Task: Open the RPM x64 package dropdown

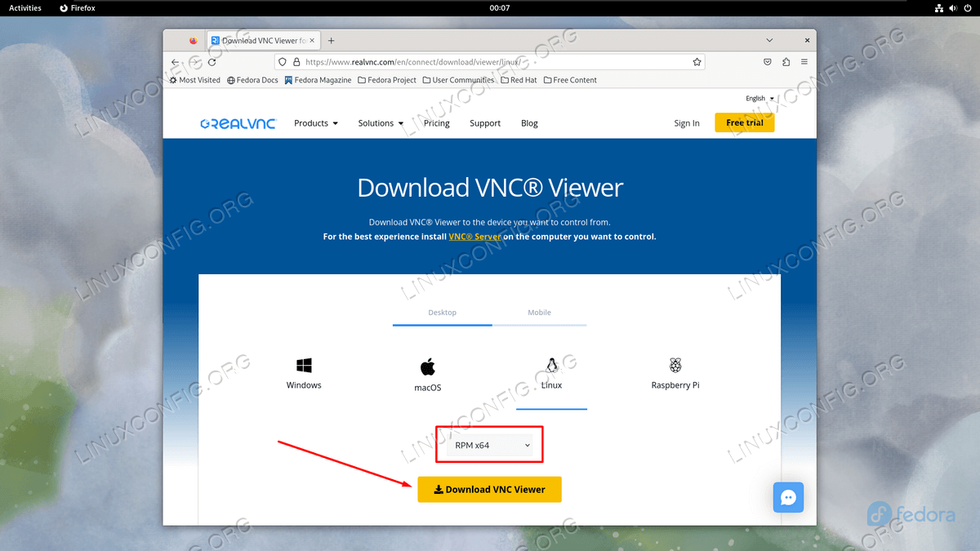Action: point(489,445)
